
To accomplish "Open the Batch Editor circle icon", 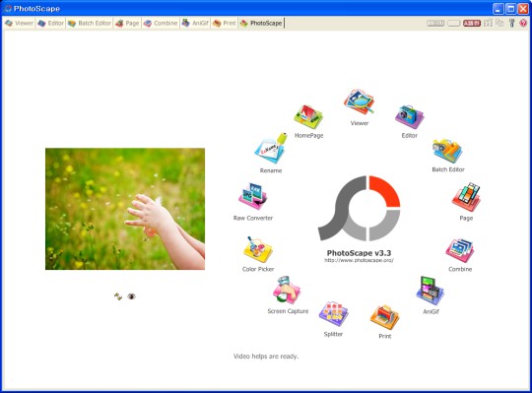I will coord(447,151).
